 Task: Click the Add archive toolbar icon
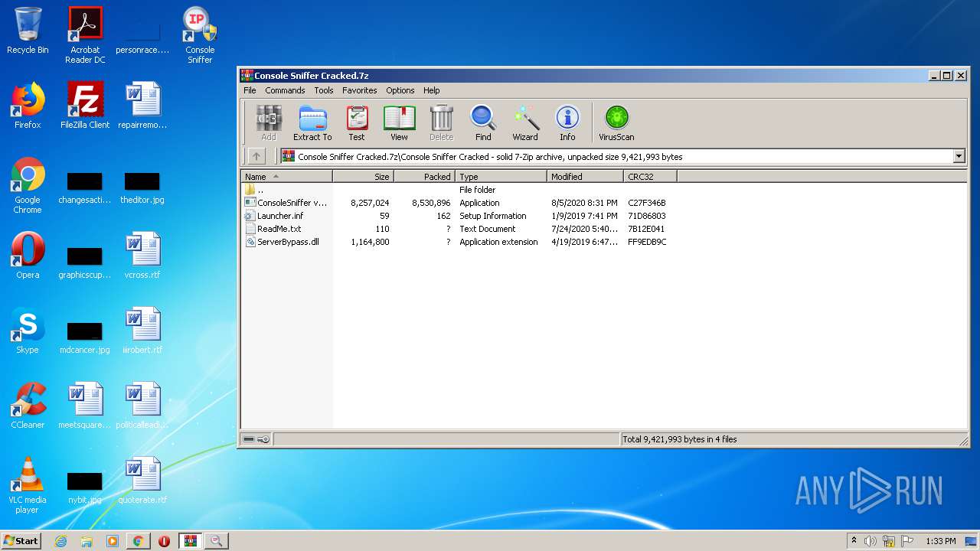(269, 123)
